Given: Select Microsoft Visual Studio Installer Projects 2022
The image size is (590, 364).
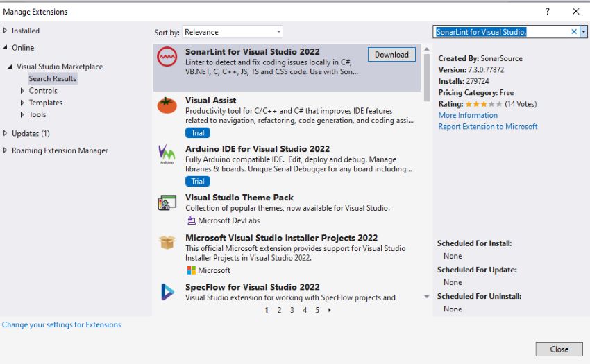Looking at the screenshot, I should (x=281, y=238).
